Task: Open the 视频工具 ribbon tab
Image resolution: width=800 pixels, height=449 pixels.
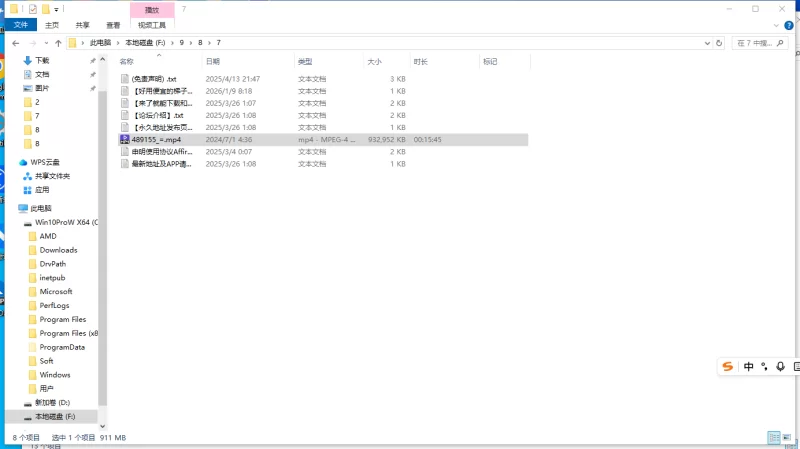Action: click(152, 25)
